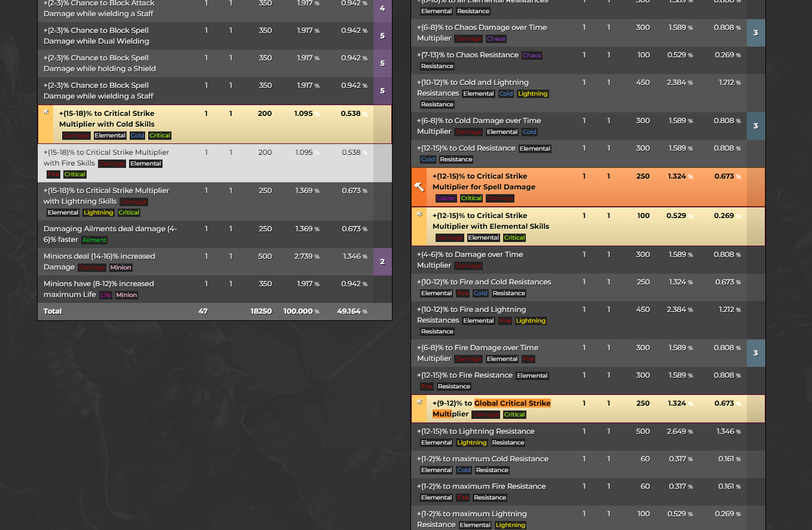
Task: Select tier badge 3 on Cold Damage over Time row
Action: [x=756, y=126]
